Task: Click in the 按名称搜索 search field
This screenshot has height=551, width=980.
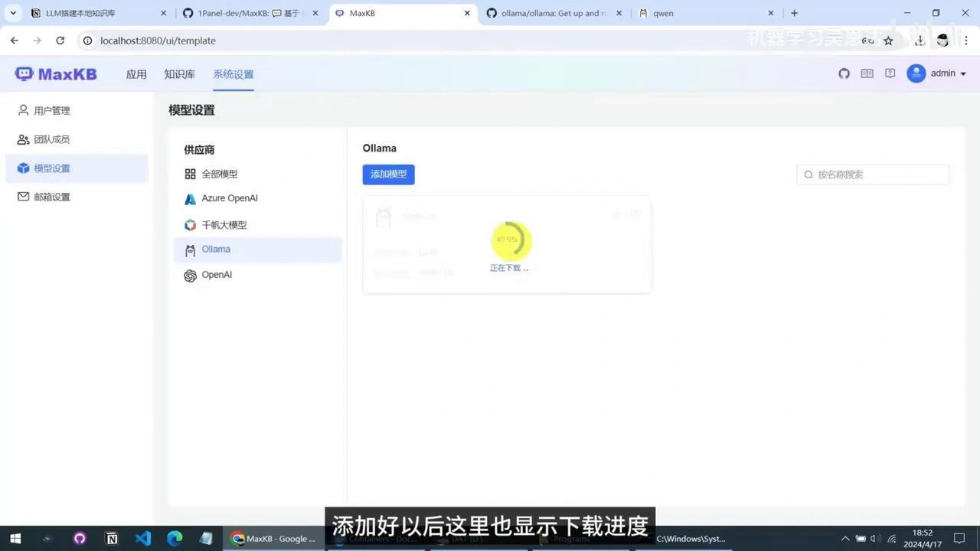Action: click(873, 174)
